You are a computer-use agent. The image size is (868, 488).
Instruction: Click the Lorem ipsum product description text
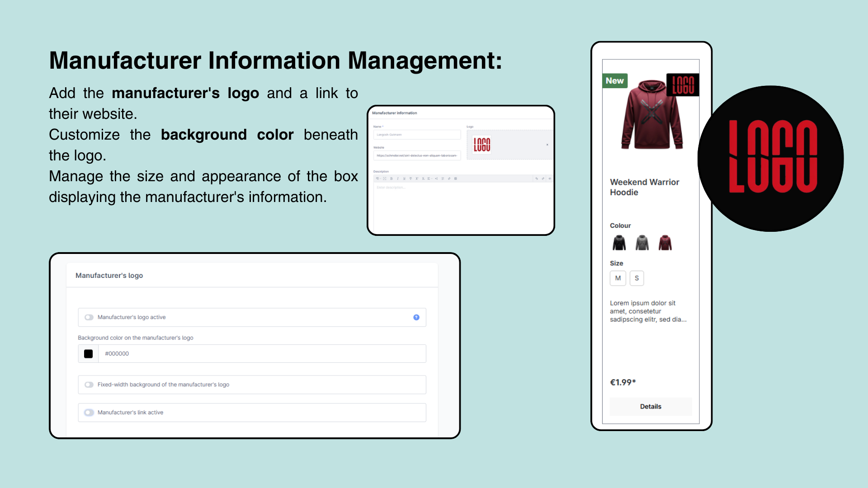(648, 311)
